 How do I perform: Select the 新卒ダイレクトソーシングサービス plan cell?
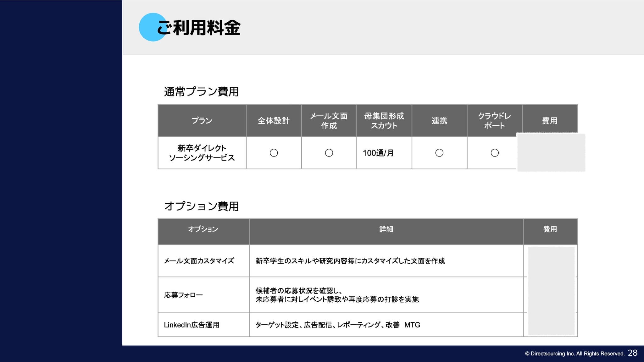click(x=202, y=153)
